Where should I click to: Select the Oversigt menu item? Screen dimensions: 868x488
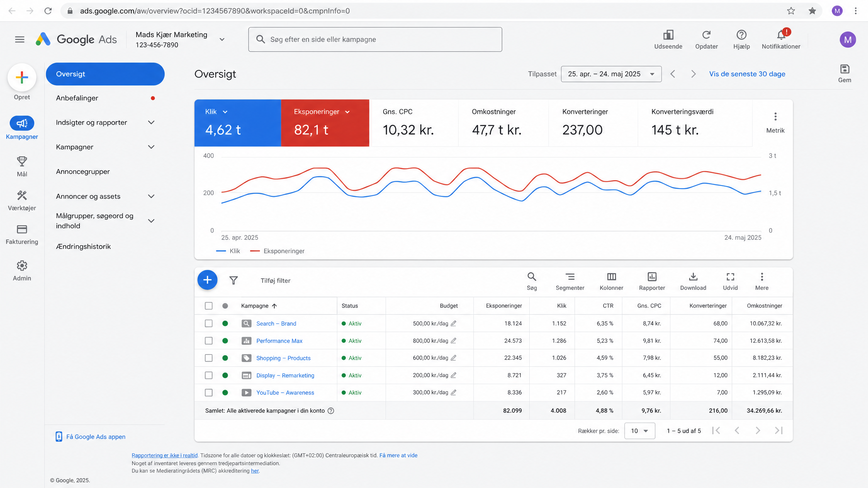point(105,74)
